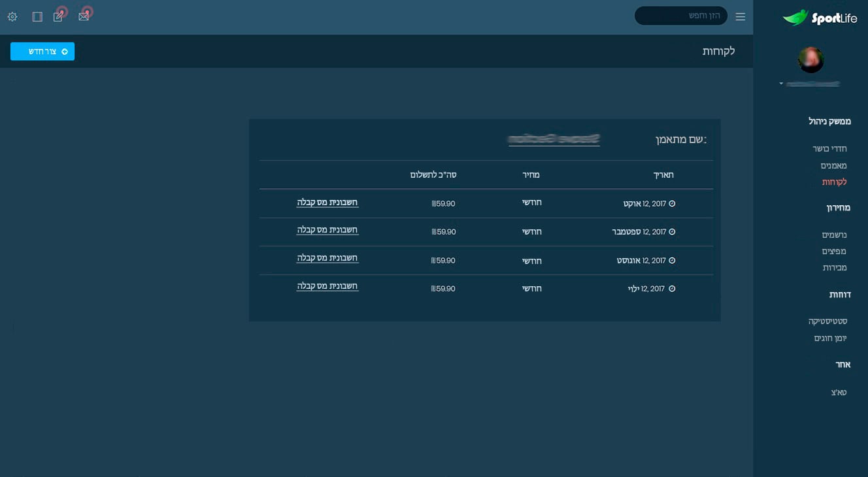Open the טא'צ sidebar item
The image size is (868, 477).
tap(839, 393)
